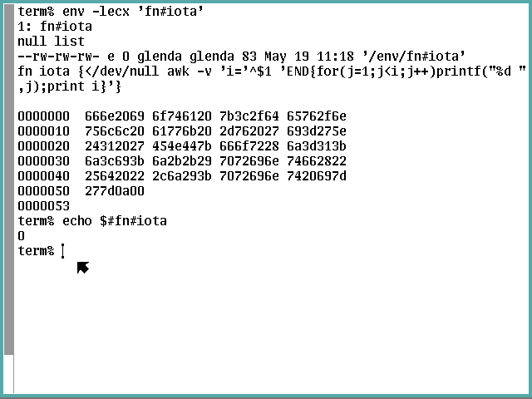The width and height of the screenshot is (532, 399).
Task: Click the final hex offset "0000053"
Action: click(x=44, y=205)
